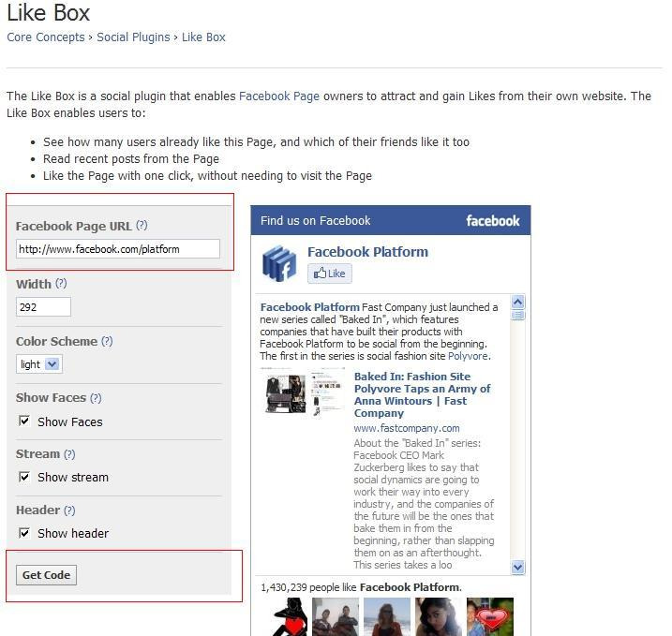Click the Facebook Platform author name in post
Viewport: 672px width, 636px height.
pos(310,307)
